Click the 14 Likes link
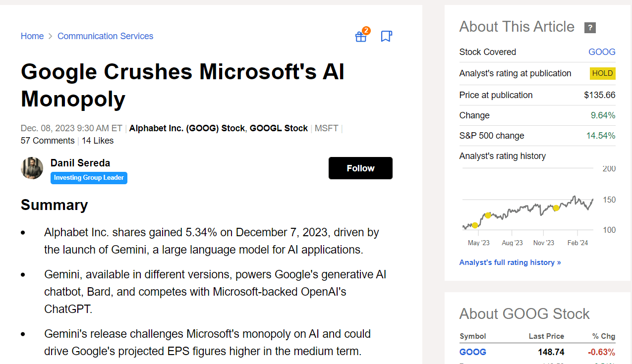The height and width of the screenshot is (364, 632). [98, 141]
